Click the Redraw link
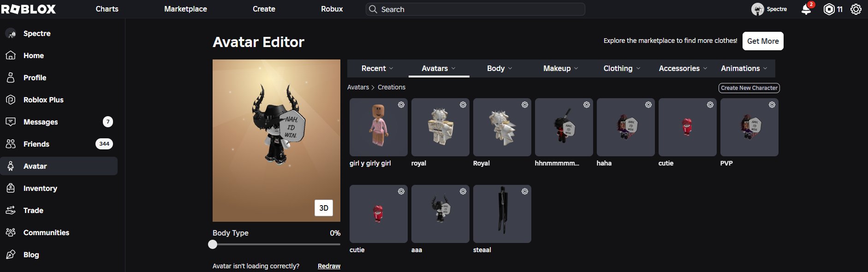The image size is (868, 272). click(x=329, y=266)
